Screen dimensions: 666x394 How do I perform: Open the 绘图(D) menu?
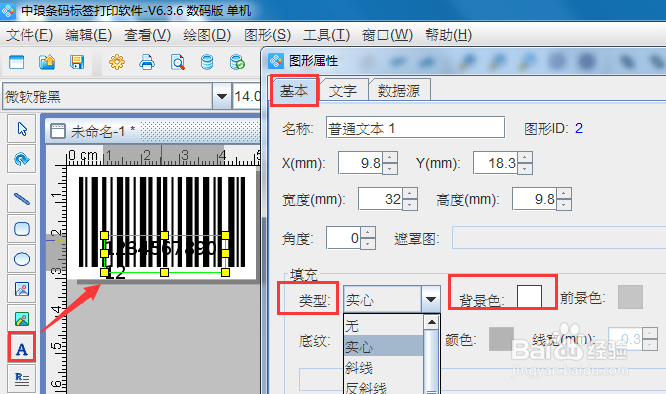pyautogui.click(x=207, y=35)
